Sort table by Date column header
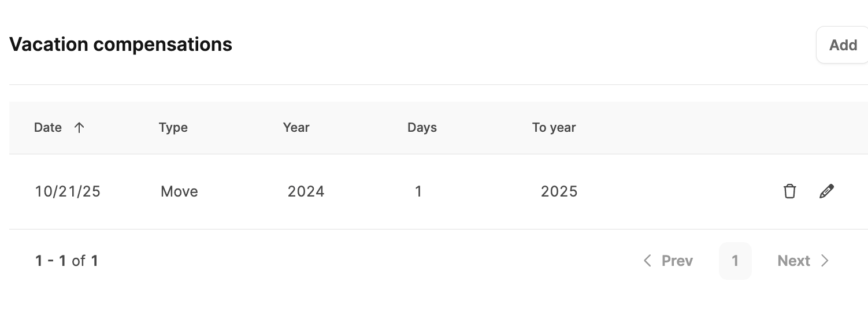This screenshot has height=311, width=868. point(48,128)
